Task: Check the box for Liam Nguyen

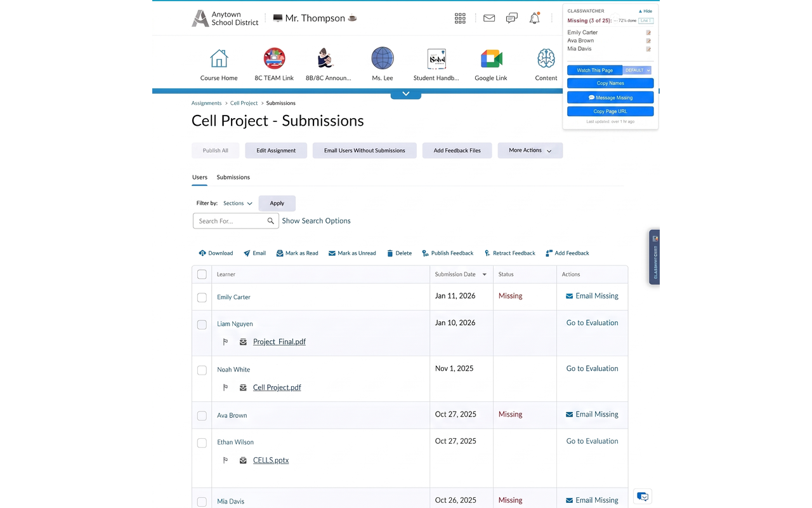Action: [202, 324]
